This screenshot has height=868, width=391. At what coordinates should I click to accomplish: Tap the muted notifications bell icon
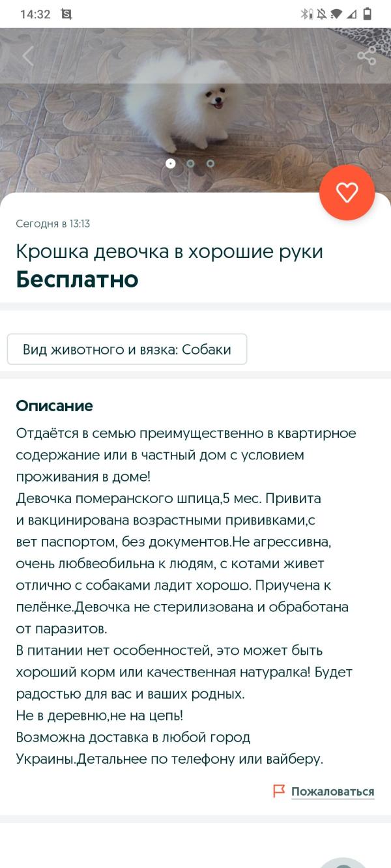coord(321,14)
